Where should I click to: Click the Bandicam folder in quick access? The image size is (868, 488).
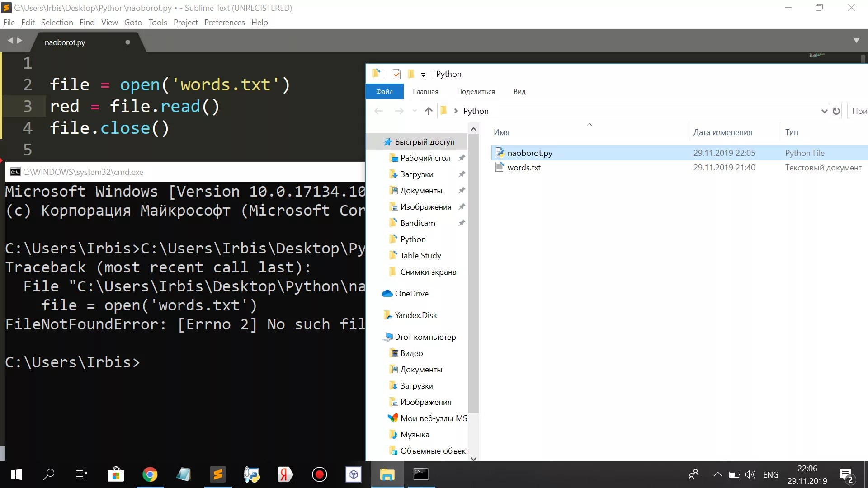(x=417, y=223)
